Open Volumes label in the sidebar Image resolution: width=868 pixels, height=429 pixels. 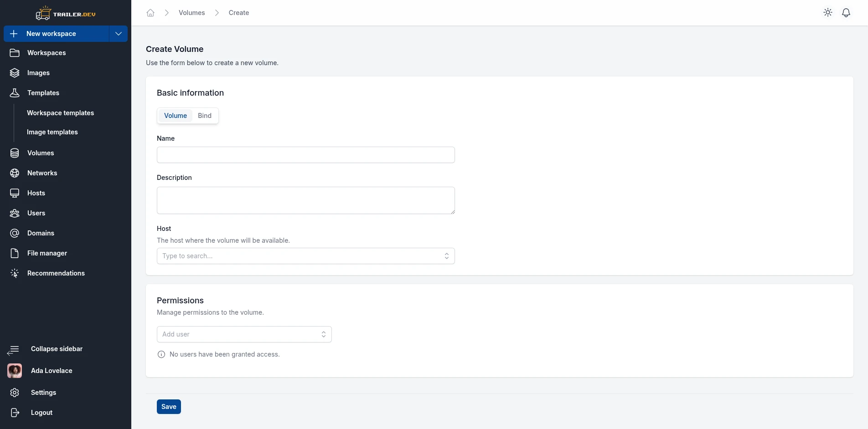[x=41, y=153]
